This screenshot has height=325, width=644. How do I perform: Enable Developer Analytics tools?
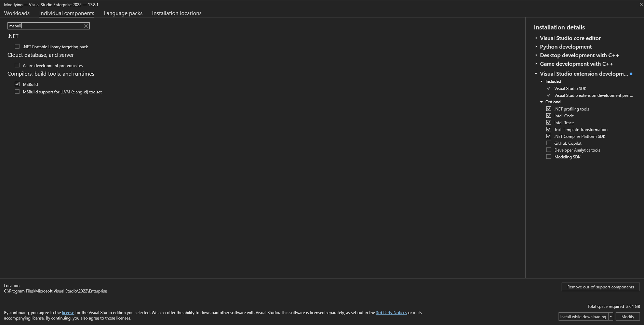(549, 150)
